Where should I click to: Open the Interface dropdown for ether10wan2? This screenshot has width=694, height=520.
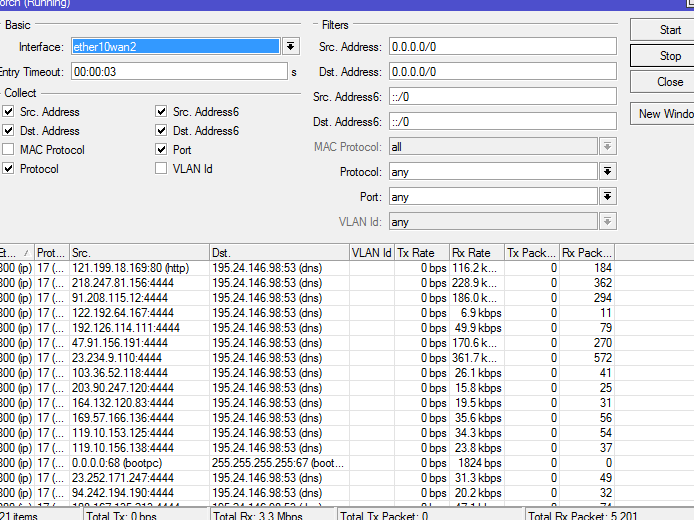coord(290,47)
